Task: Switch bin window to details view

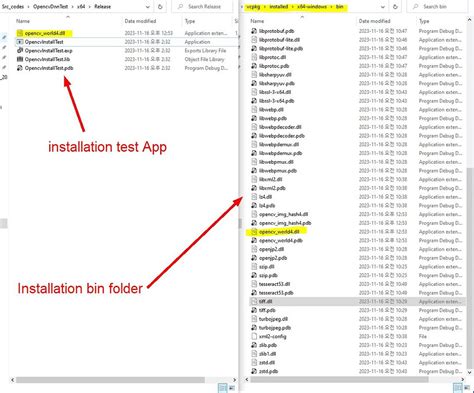Action: point(457,388)
